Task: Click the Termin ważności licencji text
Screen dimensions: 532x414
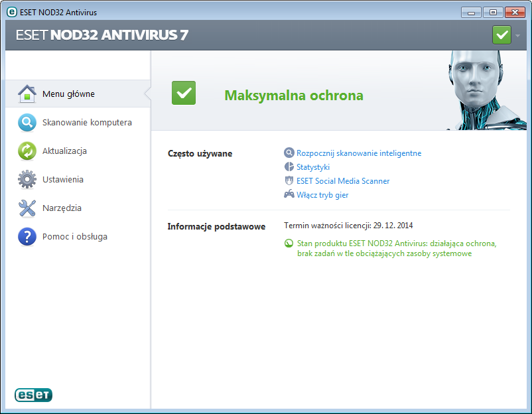Action: pyautogui.click(x=348, y=226)
